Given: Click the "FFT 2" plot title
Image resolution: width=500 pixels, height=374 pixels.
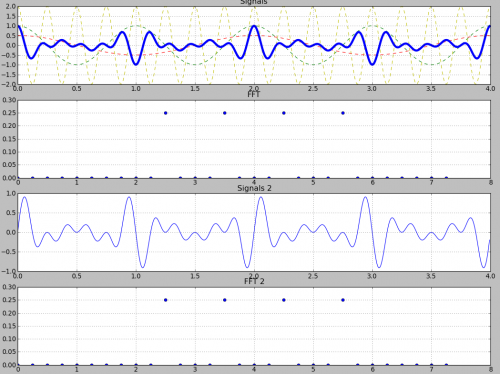Looking at the screenshot, I should click(254, 281).
